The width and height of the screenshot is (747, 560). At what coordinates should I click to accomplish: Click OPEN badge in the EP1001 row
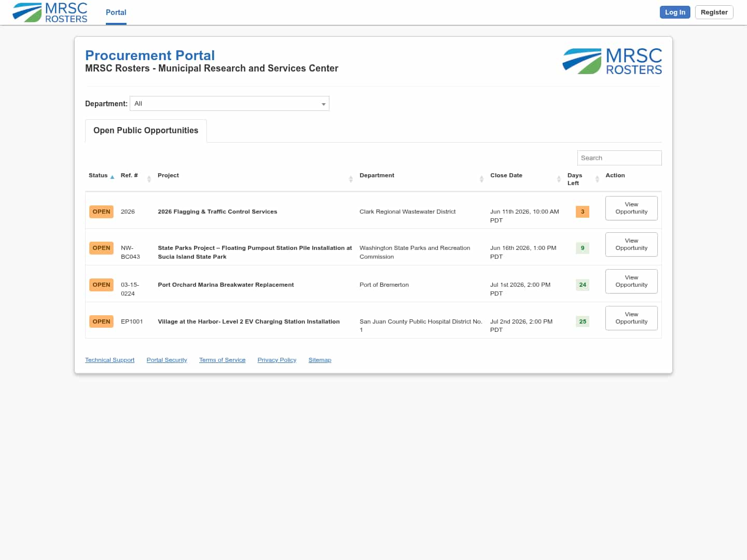[x=101, y=321]
